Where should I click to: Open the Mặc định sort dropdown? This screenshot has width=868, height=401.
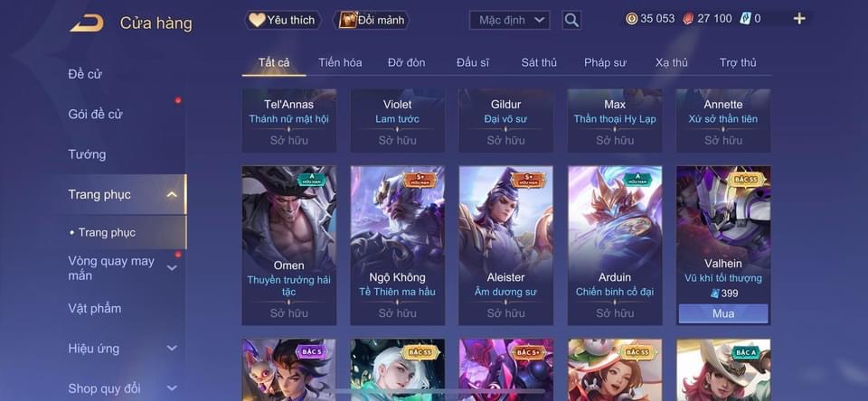point(509,21)
